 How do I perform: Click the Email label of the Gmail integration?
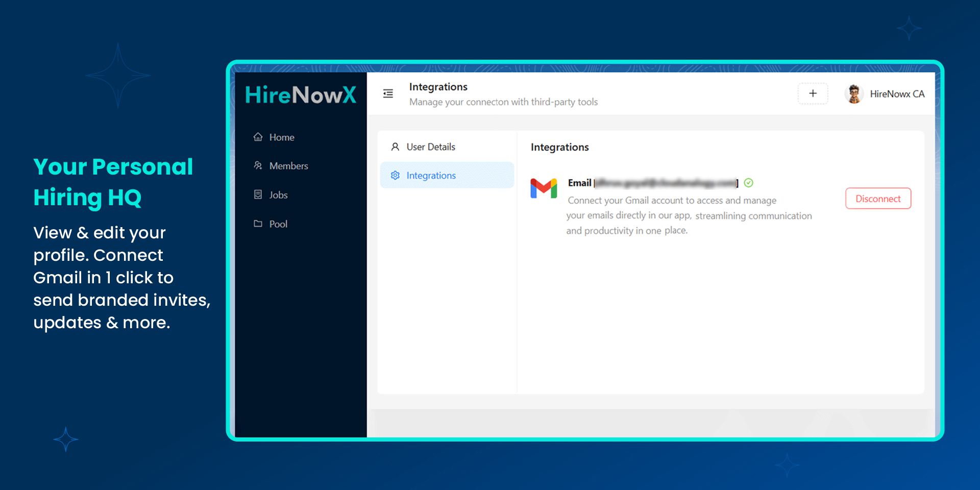pyautogui.click(x=579, y=183)
